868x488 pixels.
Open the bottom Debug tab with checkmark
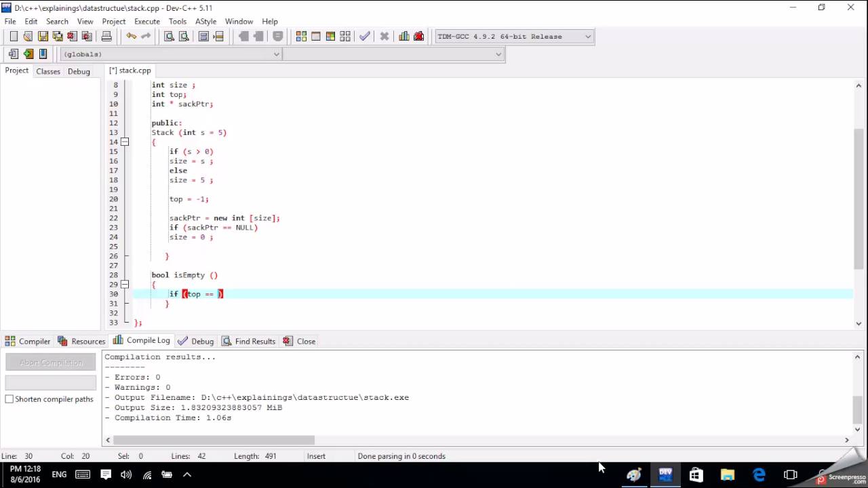coord(196,341)
